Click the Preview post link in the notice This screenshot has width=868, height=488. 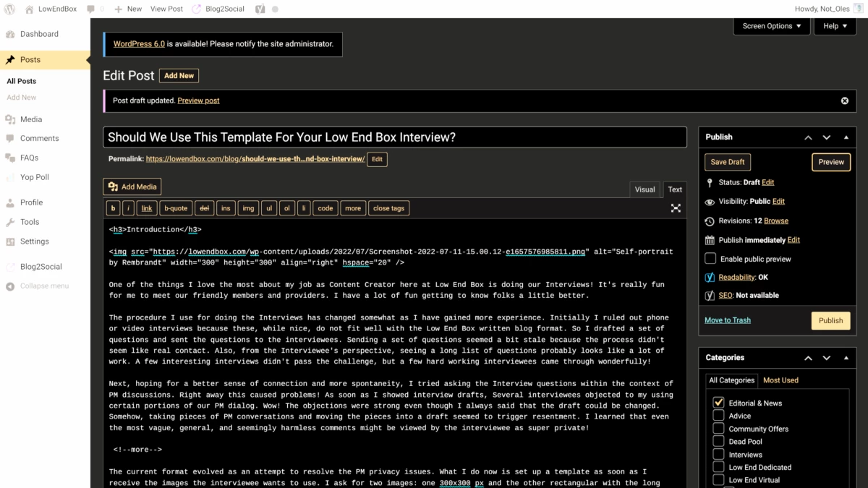tap(198, 100)
